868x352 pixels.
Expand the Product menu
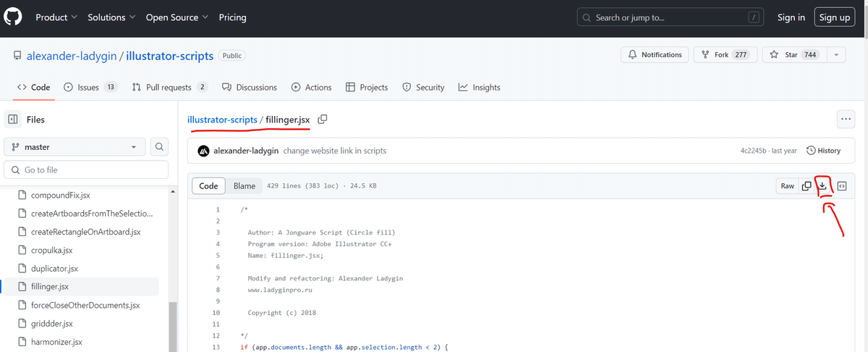click(56, 17)
